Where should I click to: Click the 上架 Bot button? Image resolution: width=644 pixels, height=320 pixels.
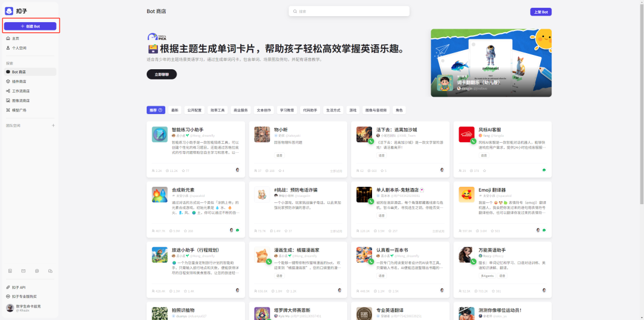[540, 12]
